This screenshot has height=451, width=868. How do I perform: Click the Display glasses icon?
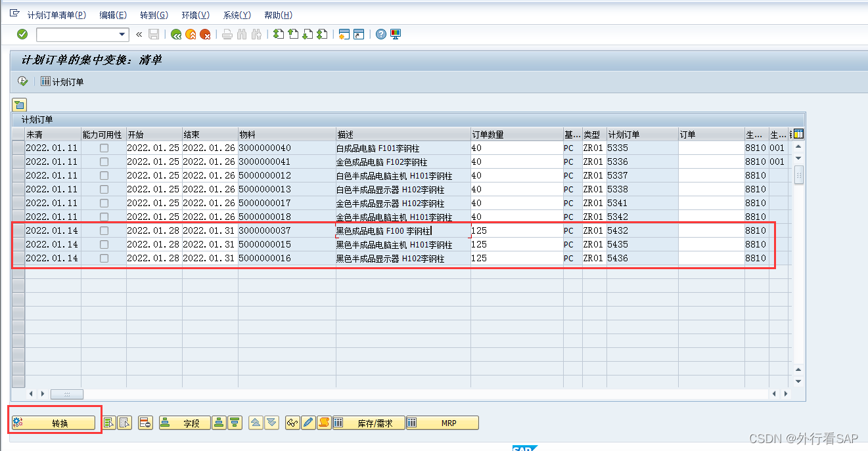[x=292, y=423]
